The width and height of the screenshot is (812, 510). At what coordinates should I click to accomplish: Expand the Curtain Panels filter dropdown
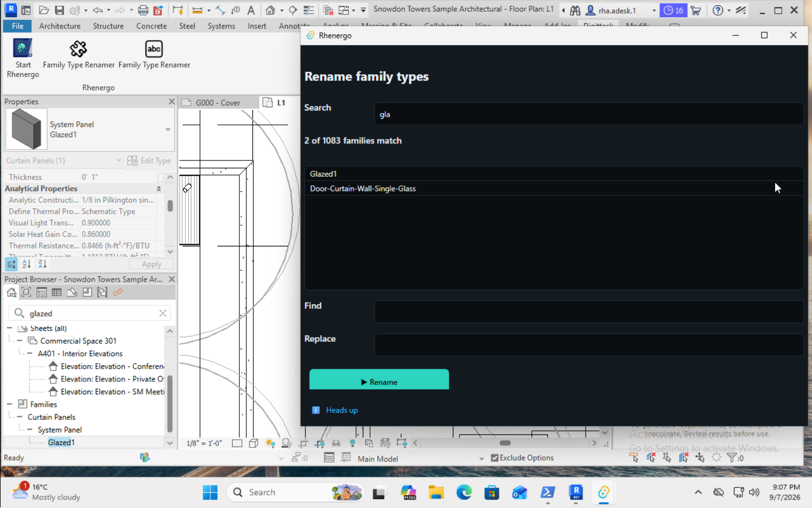118,161
